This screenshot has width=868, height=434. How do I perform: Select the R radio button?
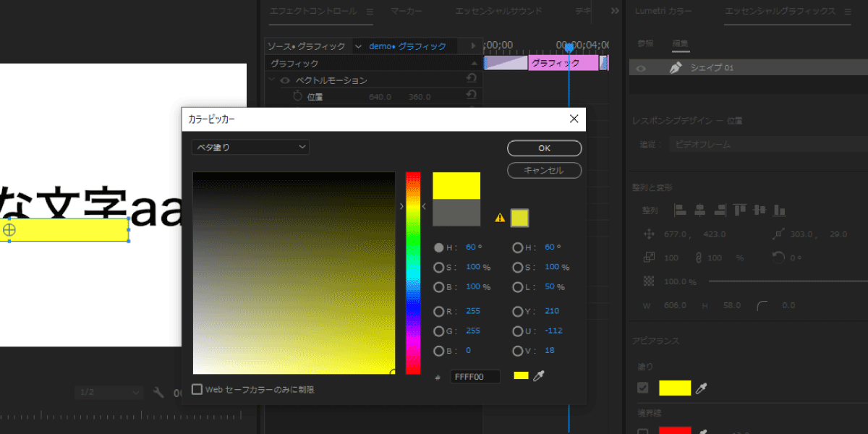pyautogui.click(x=438, y=312)
